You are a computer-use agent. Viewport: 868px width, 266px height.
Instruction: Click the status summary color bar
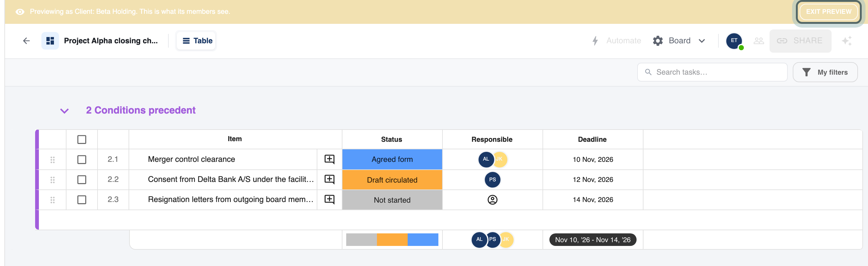pos(392,240)
